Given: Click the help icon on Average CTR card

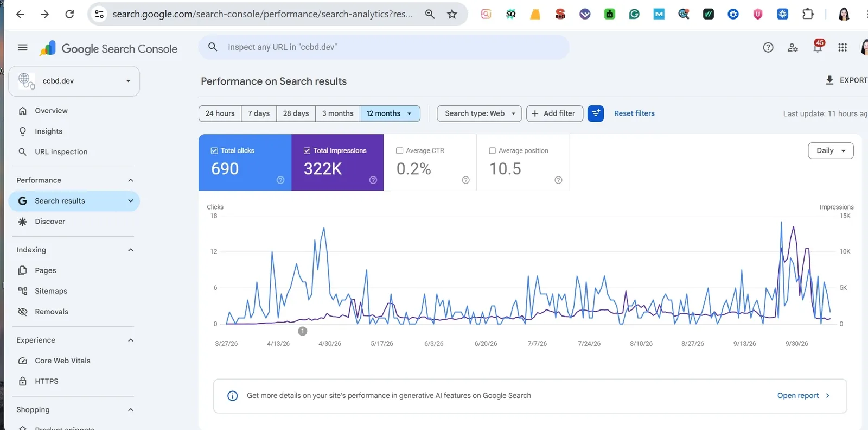Looking at the screenshot, I should (465, 180).
